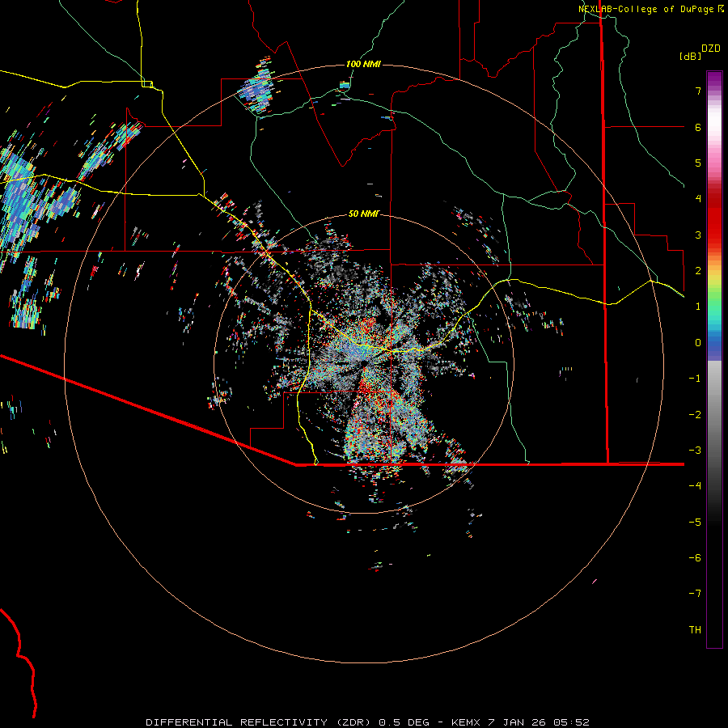Click the Differential Reflectivity caption at the bottom
728x728 pixels.
click(367, 722)
